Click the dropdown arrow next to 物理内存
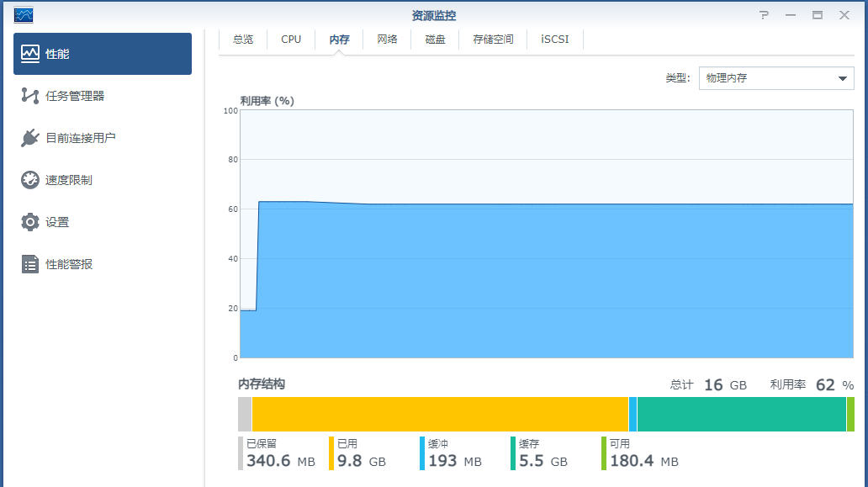 click(x=843, y=78)
